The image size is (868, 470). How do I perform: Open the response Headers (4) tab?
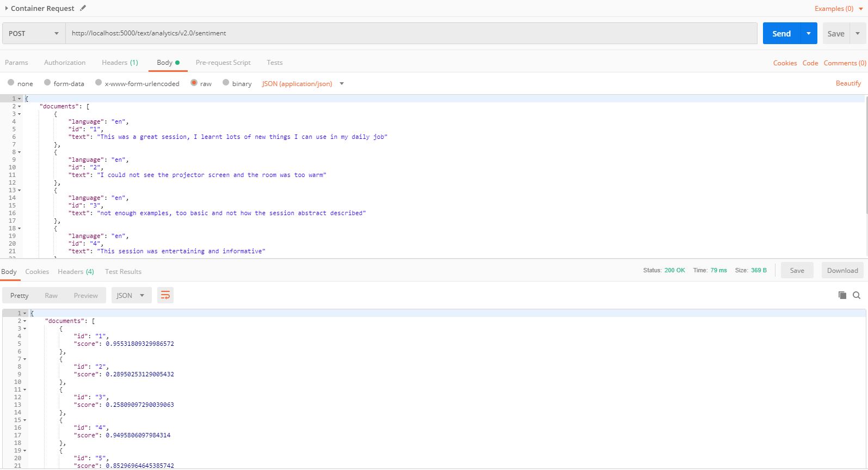pos(76,272)
